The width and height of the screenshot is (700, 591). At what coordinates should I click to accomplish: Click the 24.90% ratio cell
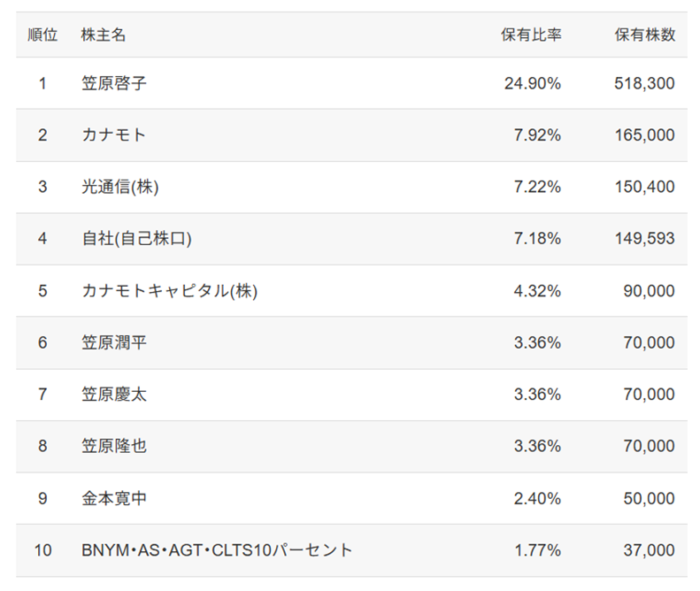532,84
